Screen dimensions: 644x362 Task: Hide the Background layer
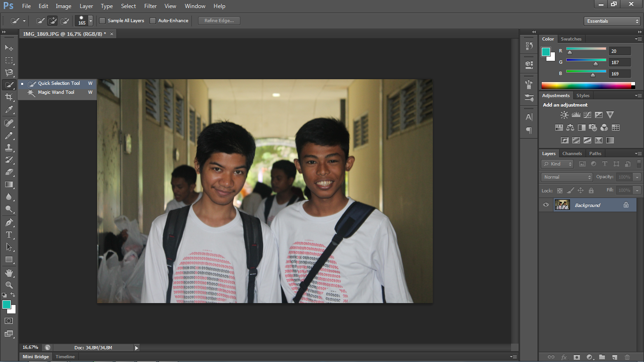tap(545, 205)
